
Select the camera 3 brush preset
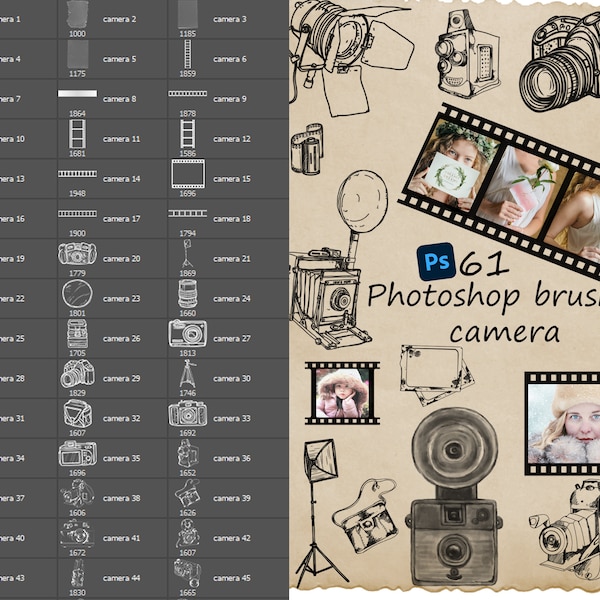[x=228, y=19]
